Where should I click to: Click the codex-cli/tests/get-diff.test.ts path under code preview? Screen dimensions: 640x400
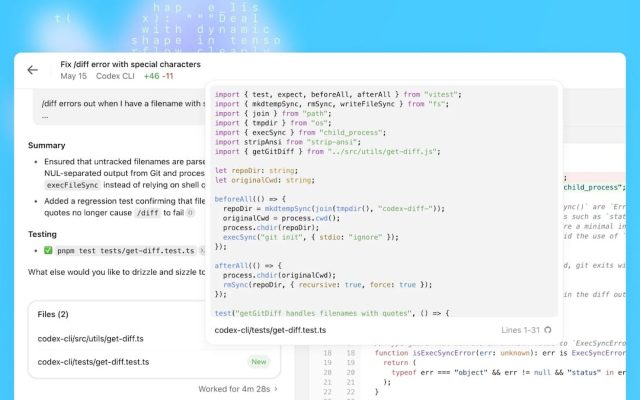(270, 330)
